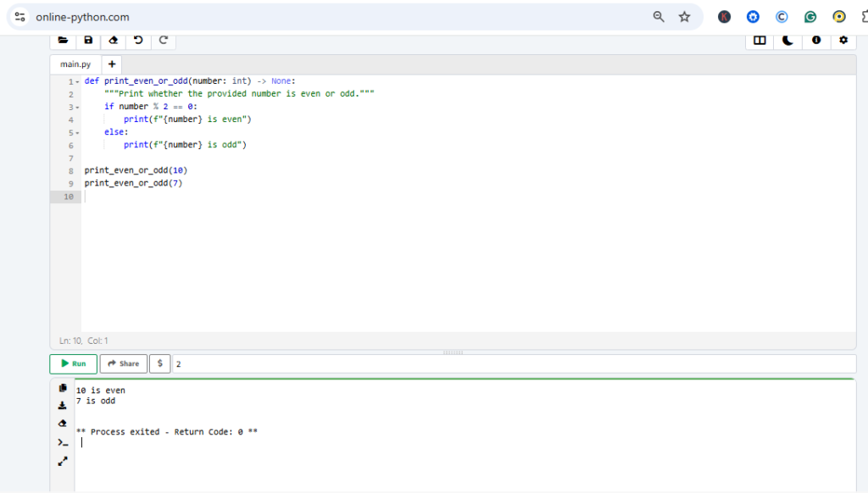Add a new file tab with plus
868x493 pixels.
pos(112,64)
